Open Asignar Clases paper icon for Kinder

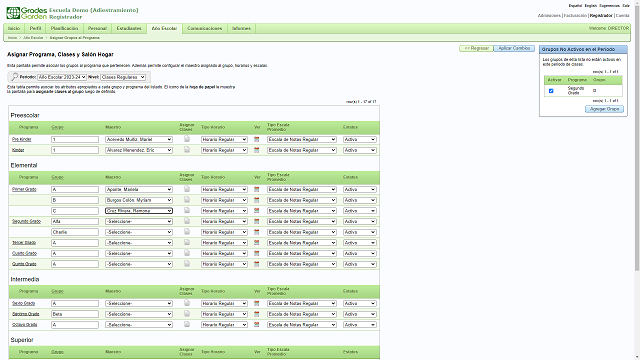coord(187,149)
